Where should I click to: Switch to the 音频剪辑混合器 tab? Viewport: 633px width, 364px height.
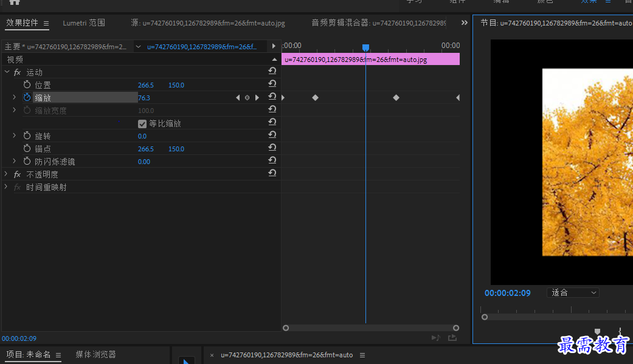tap(379, 23)
